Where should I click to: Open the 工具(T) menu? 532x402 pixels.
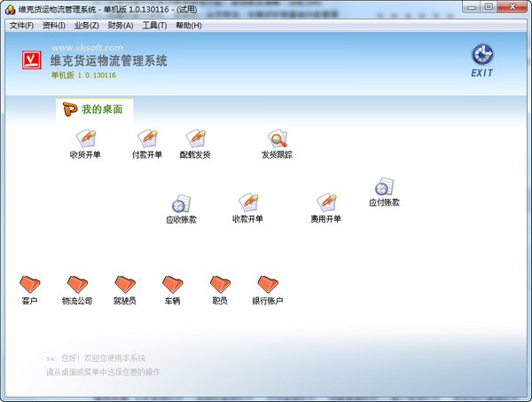(x=154, y=26)
